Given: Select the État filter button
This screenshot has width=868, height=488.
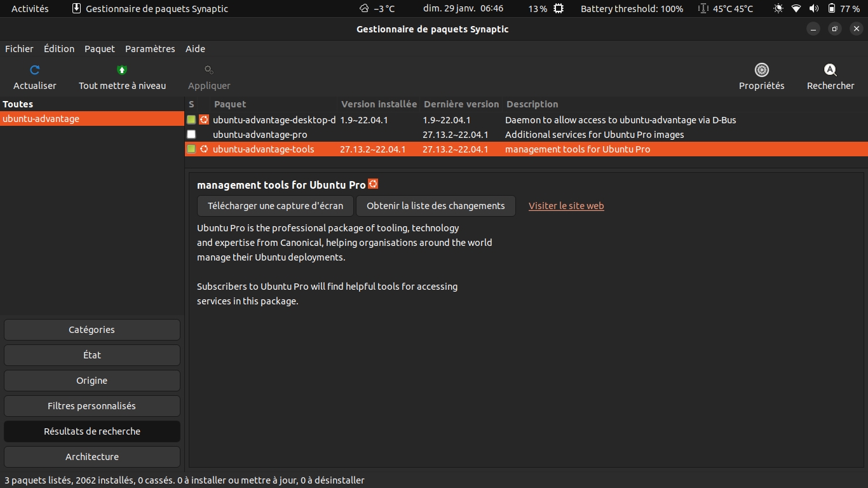Looking at the screenshot, I should [x=92, y=355].
